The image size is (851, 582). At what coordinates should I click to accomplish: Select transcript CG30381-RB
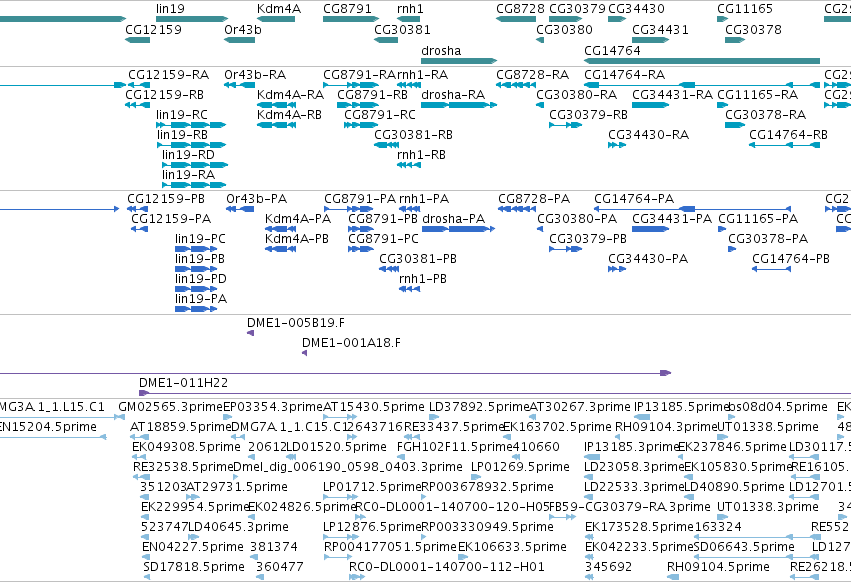tap(386, 145)
